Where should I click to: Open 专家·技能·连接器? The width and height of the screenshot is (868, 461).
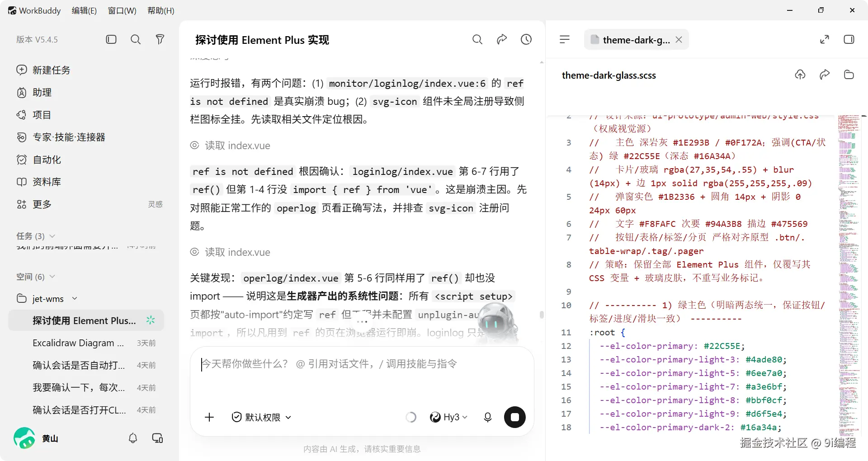pyautogui.click(x=61, y=137)
